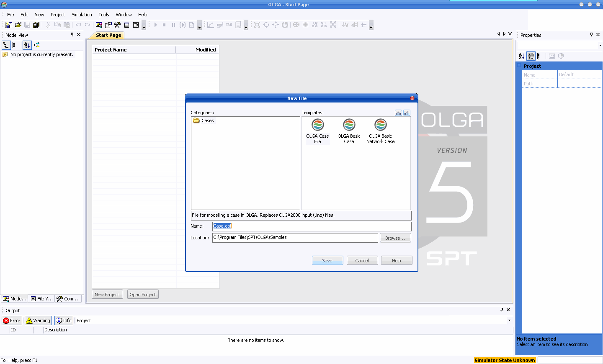Click the Pause simulation toolbar icon

pos(173,25)
